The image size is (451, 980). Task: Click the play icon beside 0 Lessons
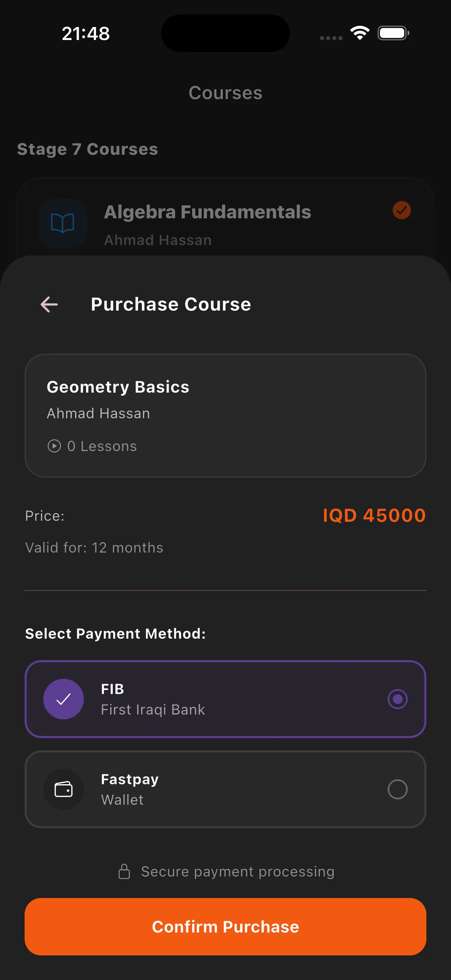54,446
